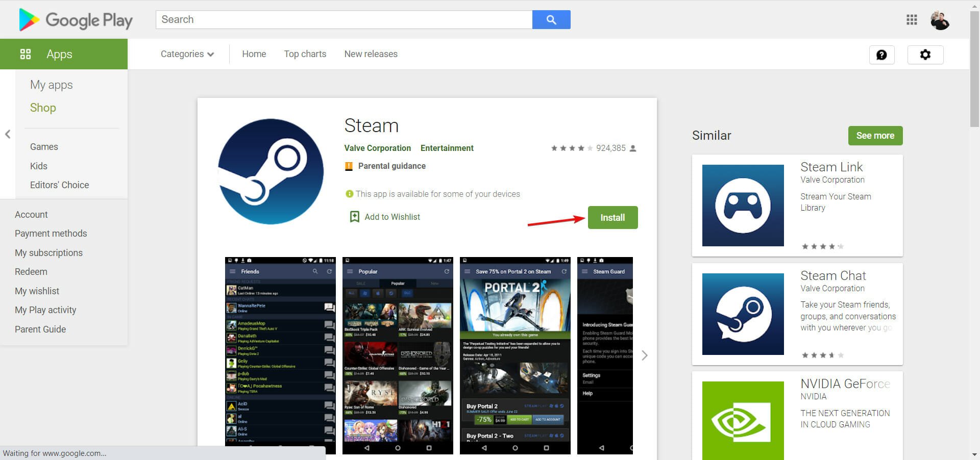Expand the Categories dropdown
The image size is (980, 460).
pos(187,54)
